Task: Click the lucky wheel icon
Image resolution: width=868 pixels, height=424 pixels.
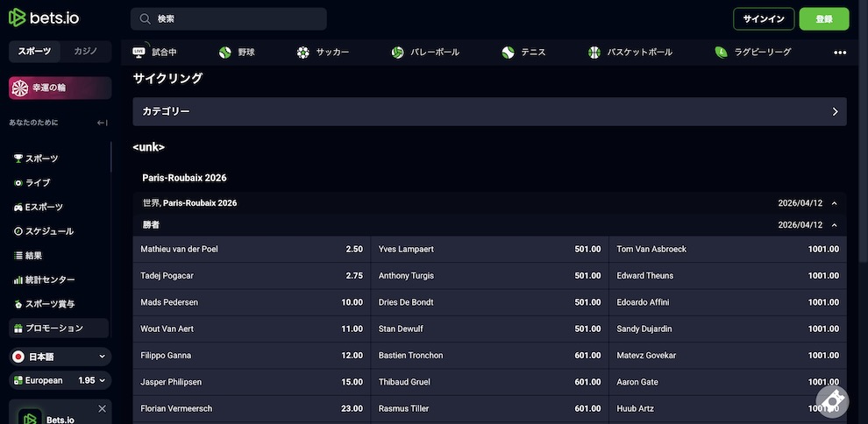Action: 20,88
